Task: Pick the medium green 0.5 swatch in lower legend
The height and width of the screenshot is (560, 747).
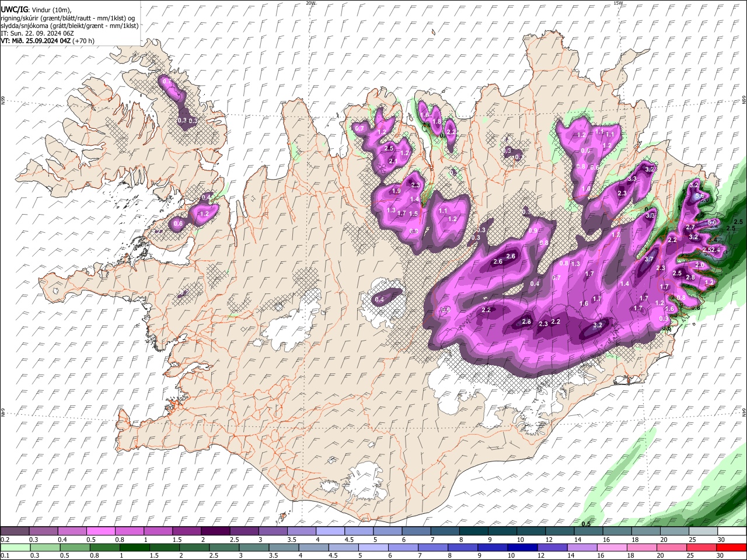Action: (x=75, y=547)
